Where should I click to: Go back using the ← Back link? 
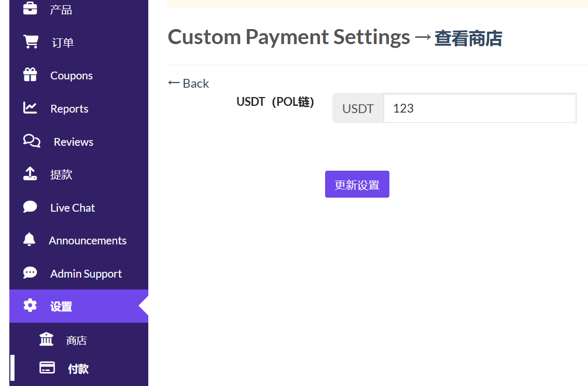pyautogui.click(x=189, y=84)
